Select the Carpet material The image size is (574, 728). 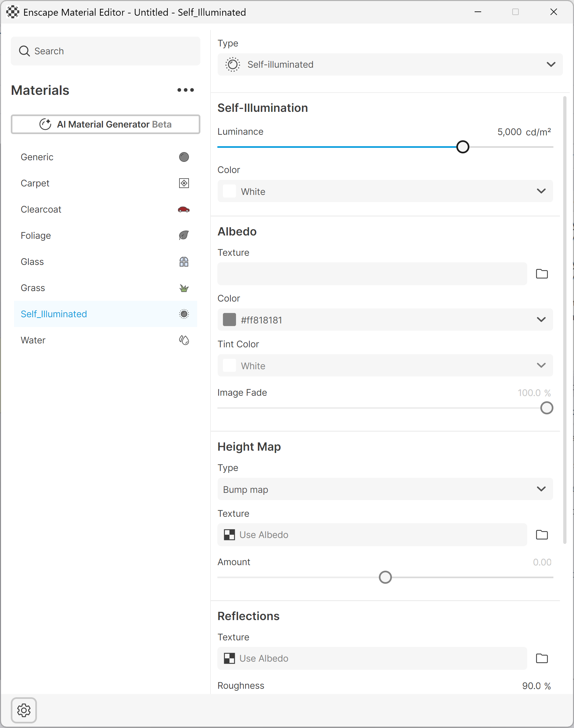(x=106, y=183)
